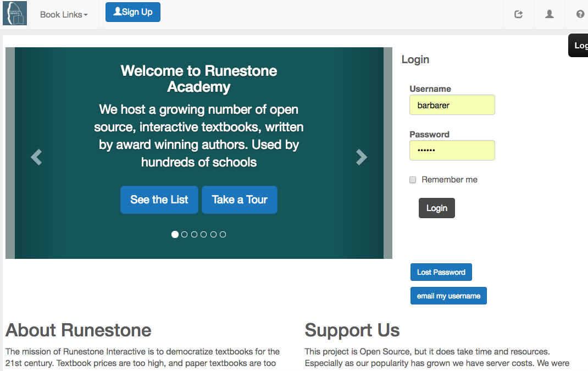The image size is (588, 371).
Task: Check the Remember me checkbox
Action: click(413, 180)
